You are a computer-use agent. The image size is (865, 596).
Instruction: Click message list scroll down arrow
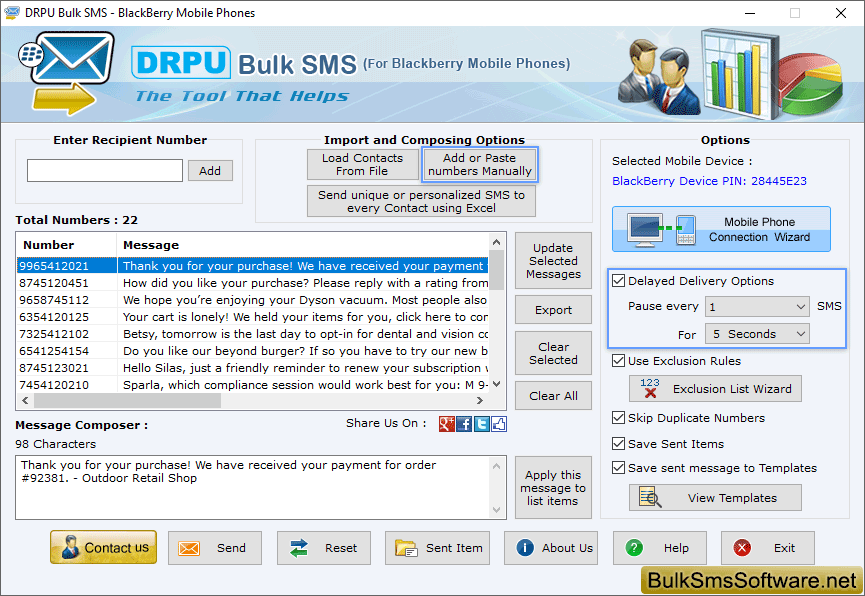click(496, 384)
